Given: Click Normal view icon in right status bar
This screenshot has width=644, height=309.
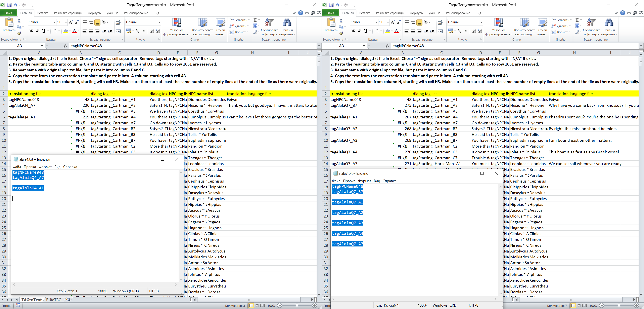Looking at the screenshot, I should pos(573,306).
